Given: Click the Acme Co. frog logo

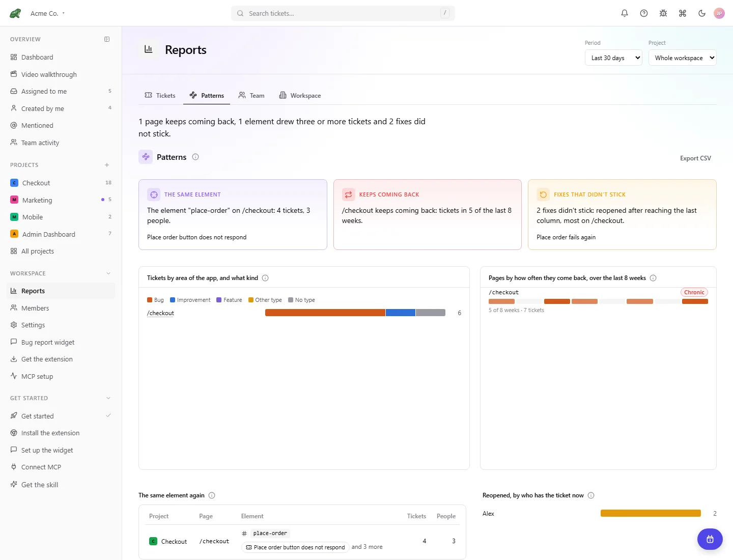Looking at the screenshot, I should click(15, 13).
